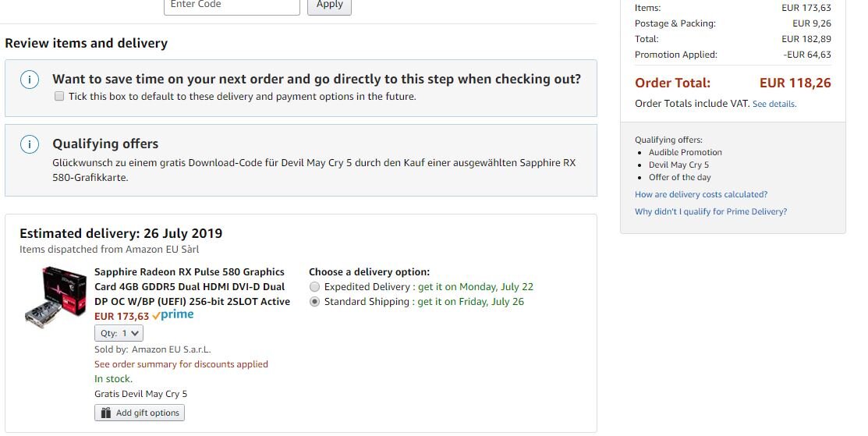Open the Qty quantity dropdown
Image resolution: width=868 pixels, height=436 pixels.
point(119,333)
